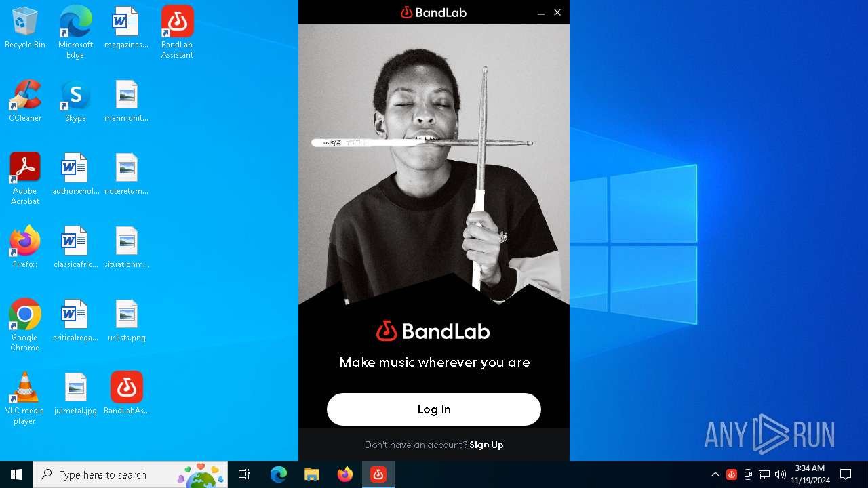Viewport: 868px width, 488px height.
Task: Select the manmonit image file icon
Action: pos(126,102)
